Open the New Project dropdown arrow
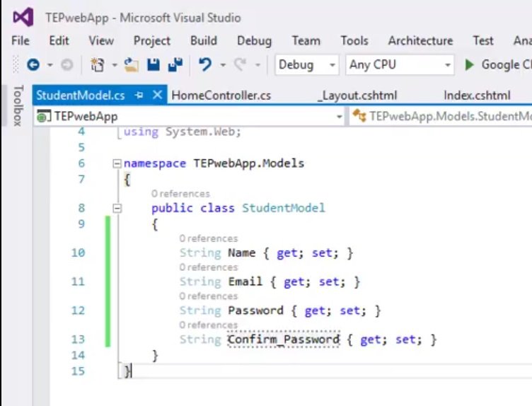The image size is (532, 406). coord(115,65)
